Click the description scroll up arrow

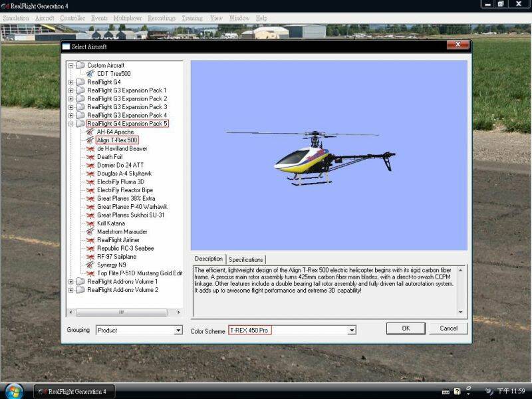tap(460, 271)
